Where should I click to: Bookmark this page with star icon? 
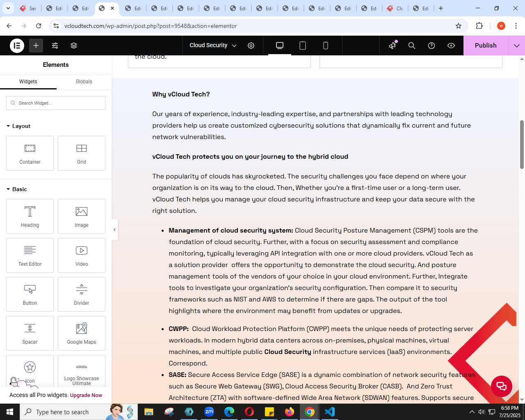click(x=459, y=26)
